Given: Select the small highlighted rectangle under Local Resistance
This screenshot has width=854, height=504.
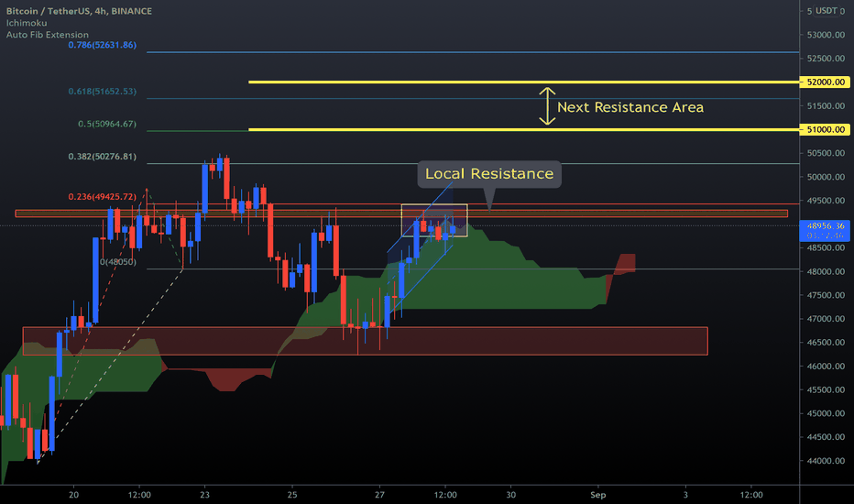Looking at the screenshot, I should click(x=434, y=221).
